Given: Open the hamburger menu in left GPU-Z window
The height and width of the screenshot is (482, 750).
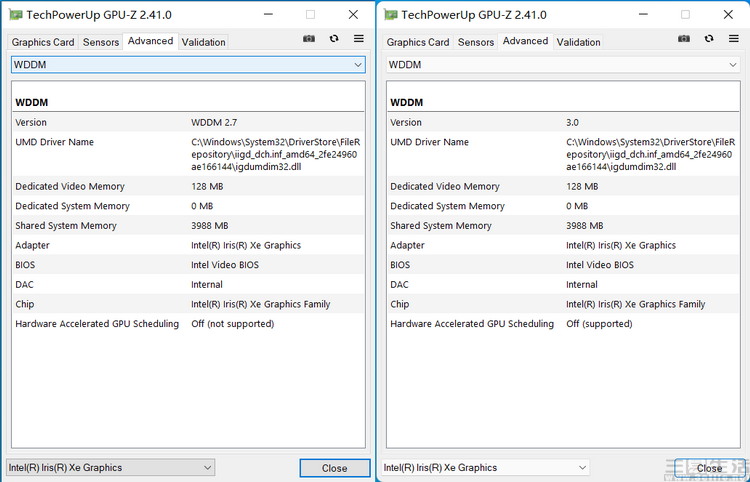Looking at the screenshot, I should pyautogui.click(x=359, y=38).
